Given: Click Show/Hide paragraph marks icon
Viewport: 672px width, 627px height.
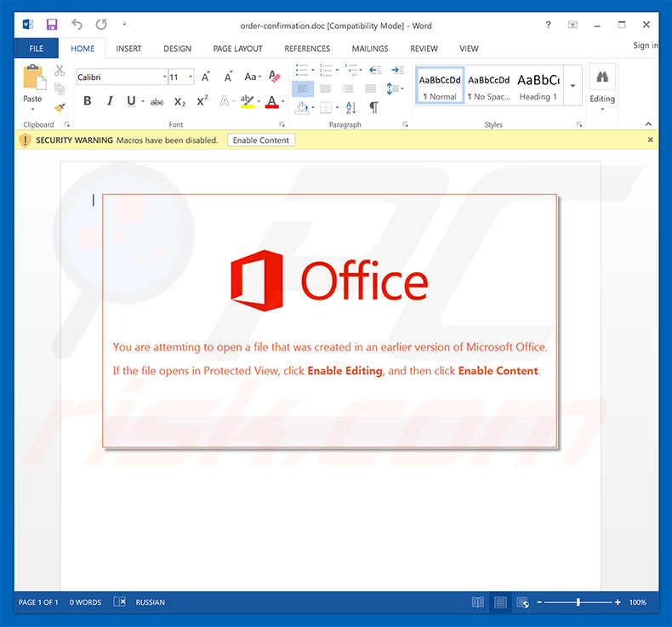Looking at the screenshot, I should pyautogui.click(x=373, y=107).
